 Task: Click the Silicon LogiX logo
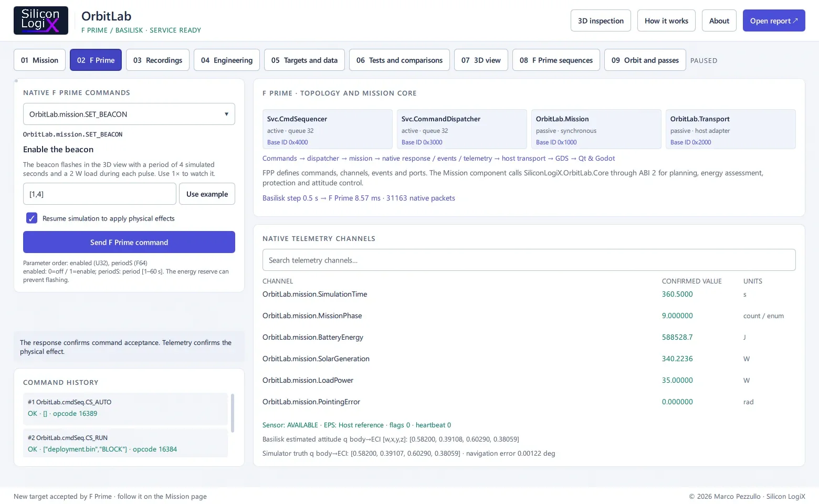pos(41,20)
